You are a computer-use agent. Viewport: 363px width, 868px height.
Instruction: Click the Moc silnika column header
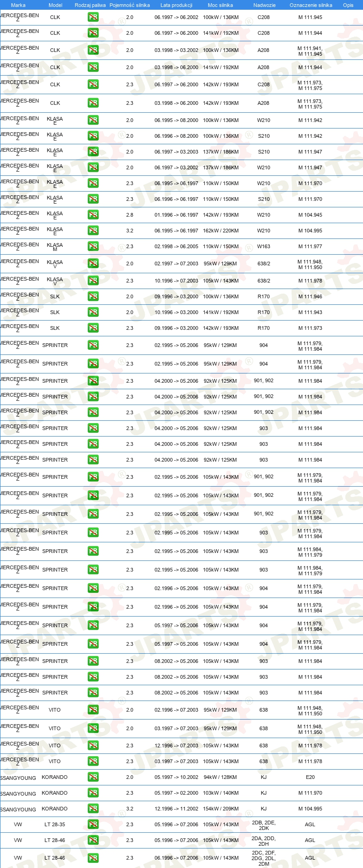(x=220, y=5)
